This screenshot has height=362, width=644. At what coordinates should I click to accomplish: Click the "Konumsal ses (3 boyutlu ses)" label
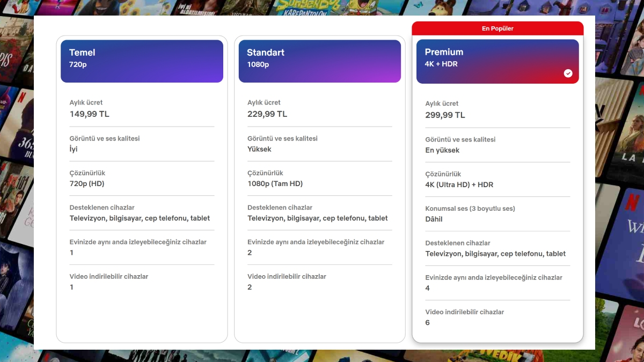[x=470, y=209]
